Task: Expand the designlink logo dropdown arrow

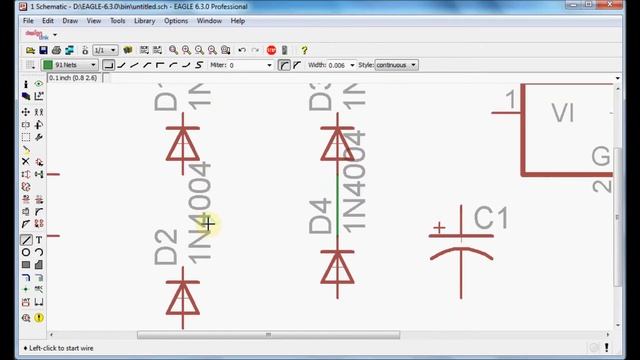Action: tap(55, 35)
